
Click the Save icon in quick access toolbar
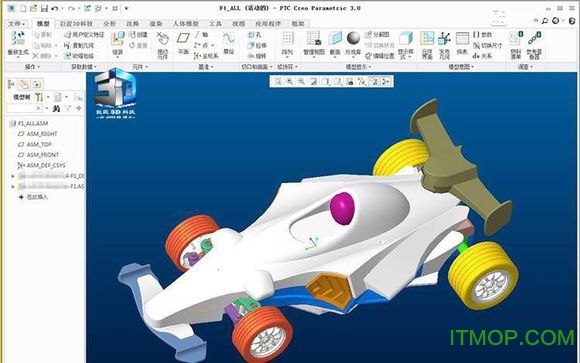point(44,8)
